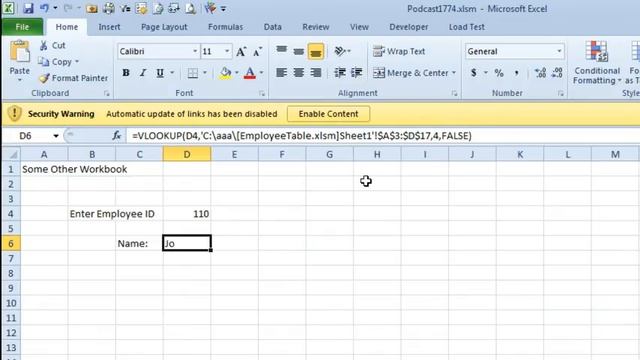Image resolution: width=640 pixels, height=360 pixels.
Task: Decrease the font size
Action: (257, 52)
